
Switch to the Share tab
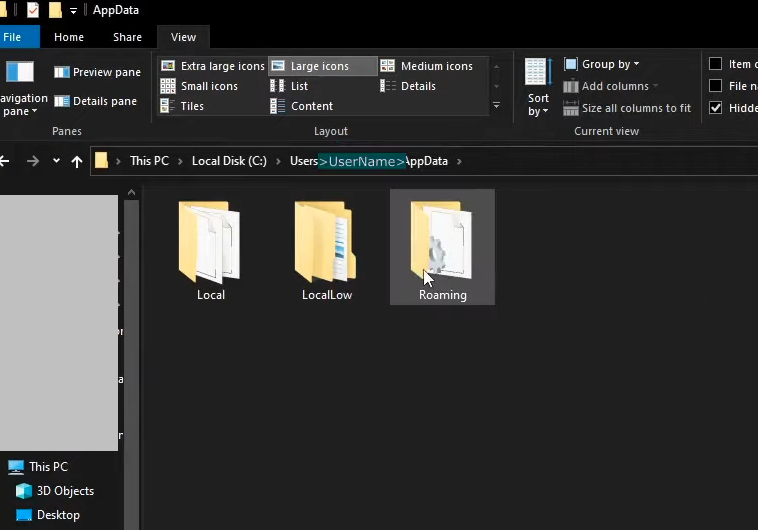(127, 37)
